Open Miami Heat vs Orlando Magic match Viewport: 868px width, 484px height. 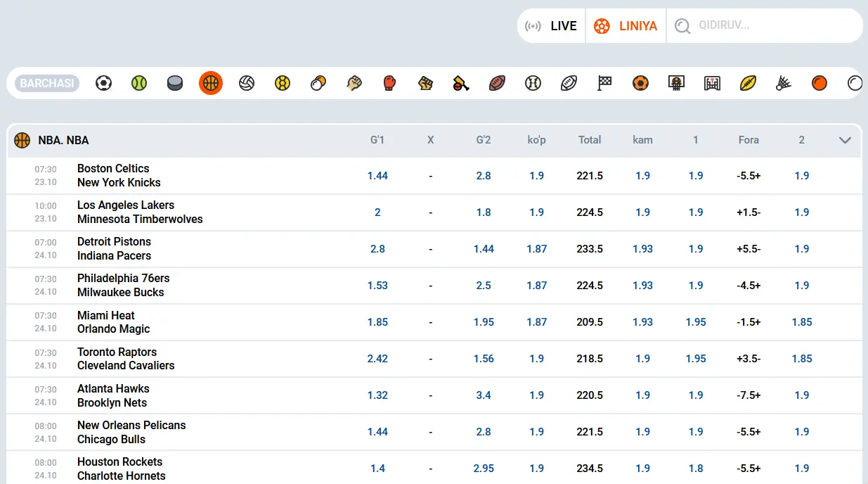[113, 321]
